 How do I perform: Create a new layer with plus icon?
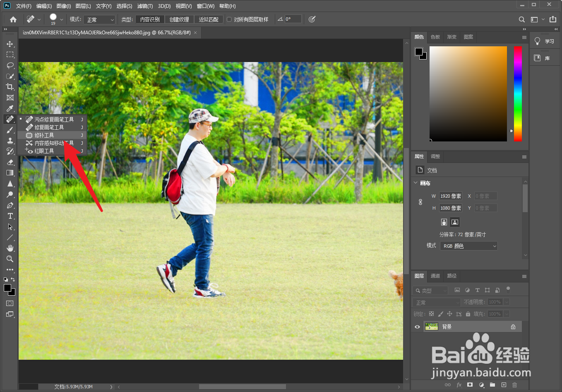point(504,385)
